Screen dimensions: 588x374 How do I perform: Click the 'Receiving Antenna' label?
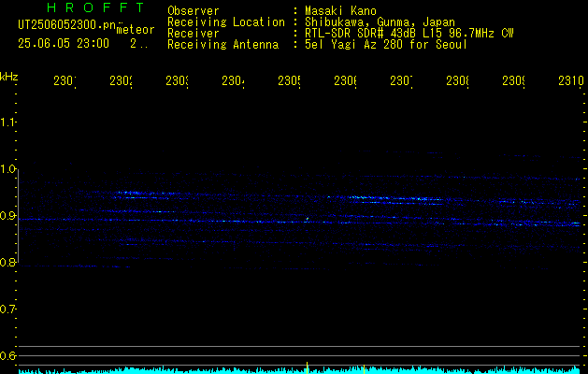(222, 45)
